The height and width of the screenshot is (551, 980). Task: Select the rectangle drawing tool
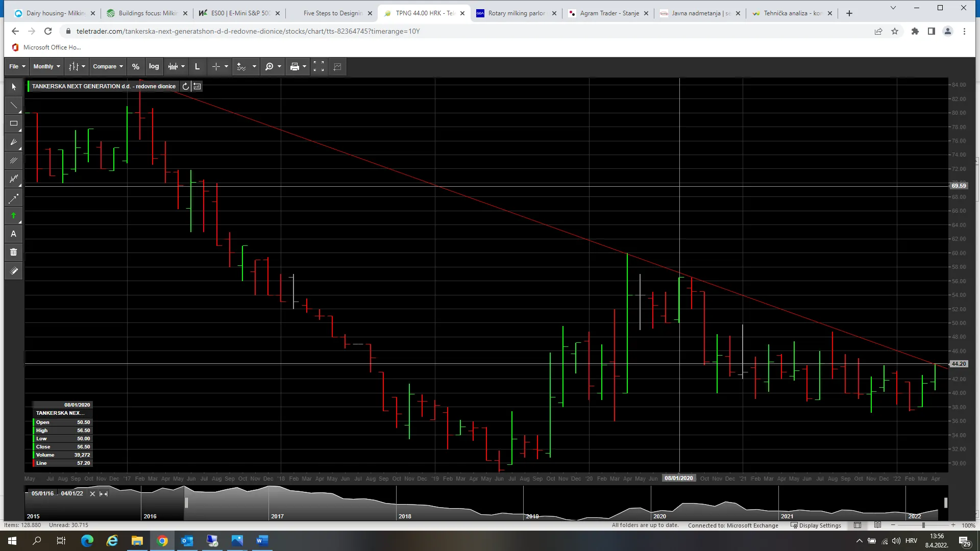tap(13, 123)
